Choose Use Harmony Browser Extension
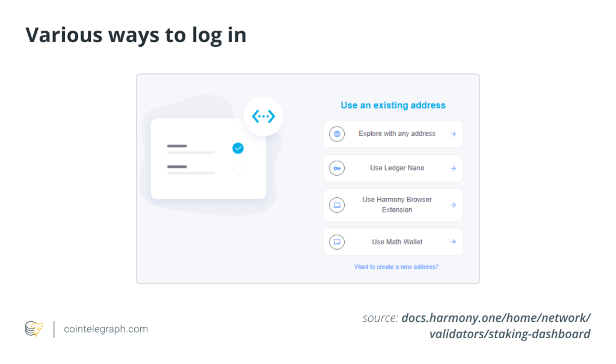This screenshot has height=364, width=616. click(393, 205)
